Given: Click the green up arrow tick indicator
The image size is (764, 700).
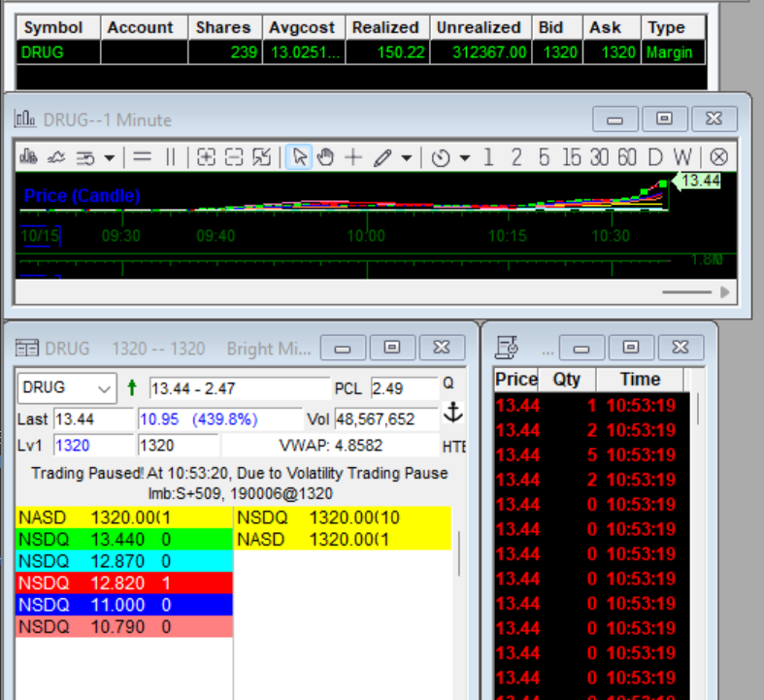Looking at the screenshot, I should pos(132,387).
